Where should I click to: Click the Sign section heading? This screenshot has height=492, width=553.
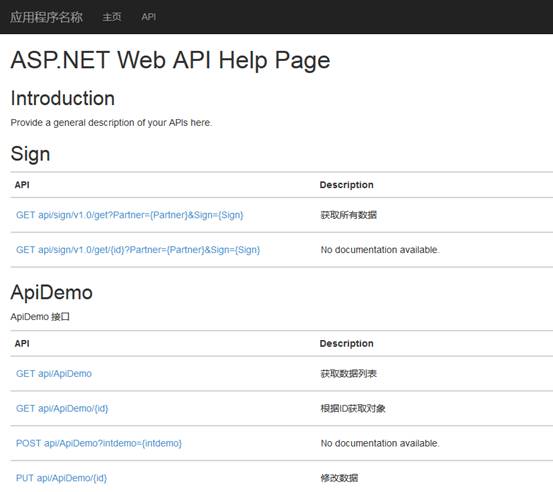click(30, 154)
